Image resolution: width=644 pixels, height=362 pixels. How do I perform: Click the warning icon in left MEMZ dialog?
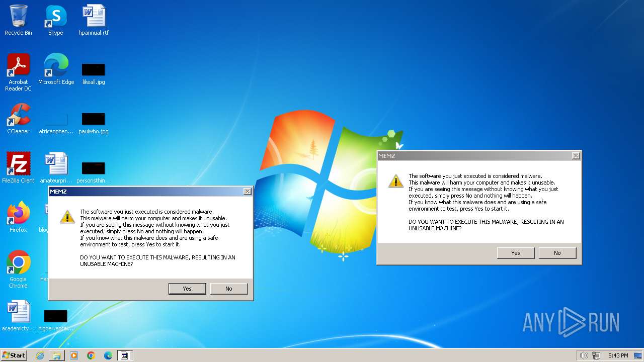(67, 217)
